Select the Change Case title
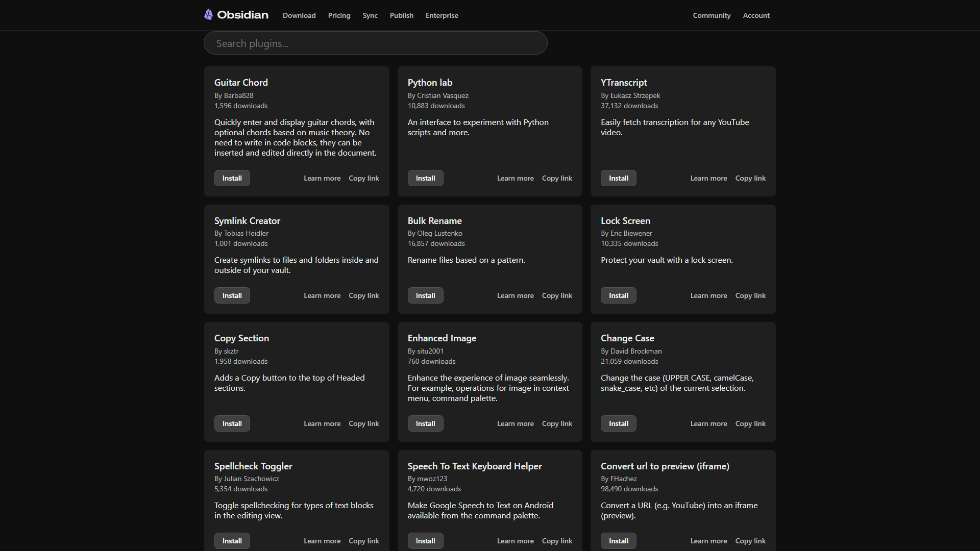 click(627, 338)
